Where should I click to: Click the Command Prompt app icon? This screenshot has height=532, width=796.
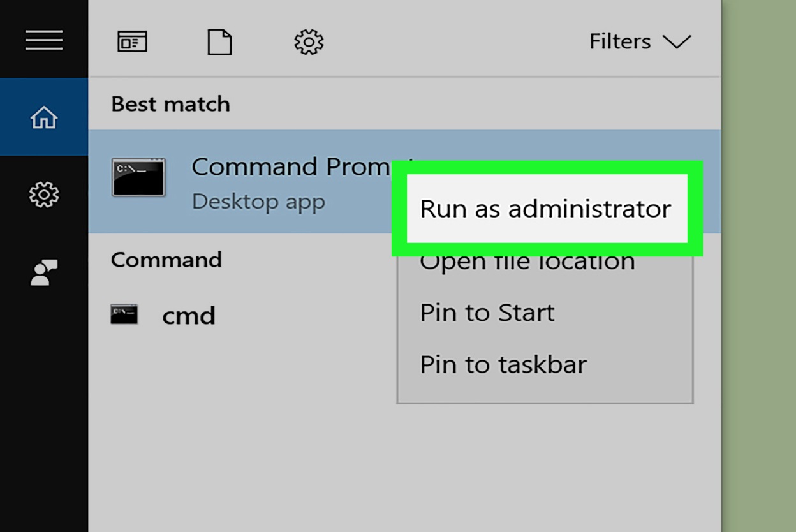click(x=138, y=177)
